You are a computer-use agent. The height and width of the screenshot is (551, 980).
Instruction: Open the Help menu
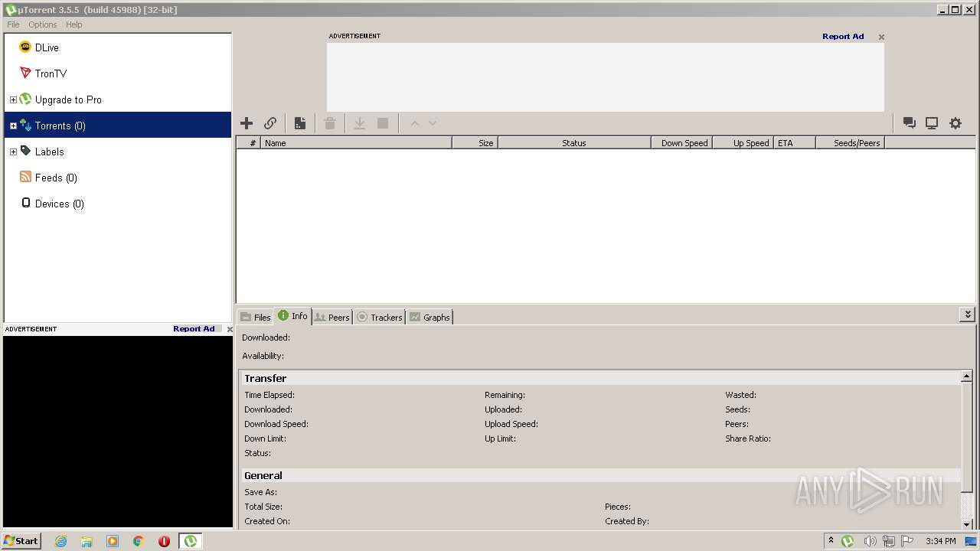(74, 24)
